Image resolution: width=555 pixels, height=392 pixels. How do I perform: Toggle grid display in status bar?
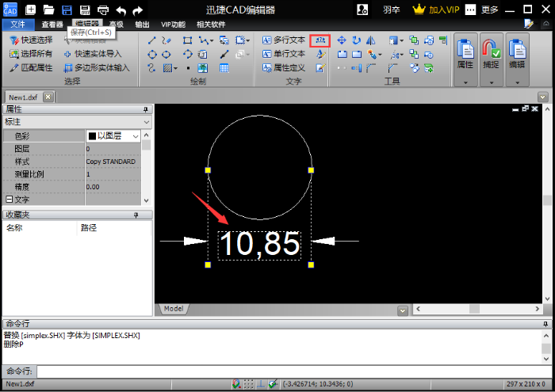[x=248, y=384]
